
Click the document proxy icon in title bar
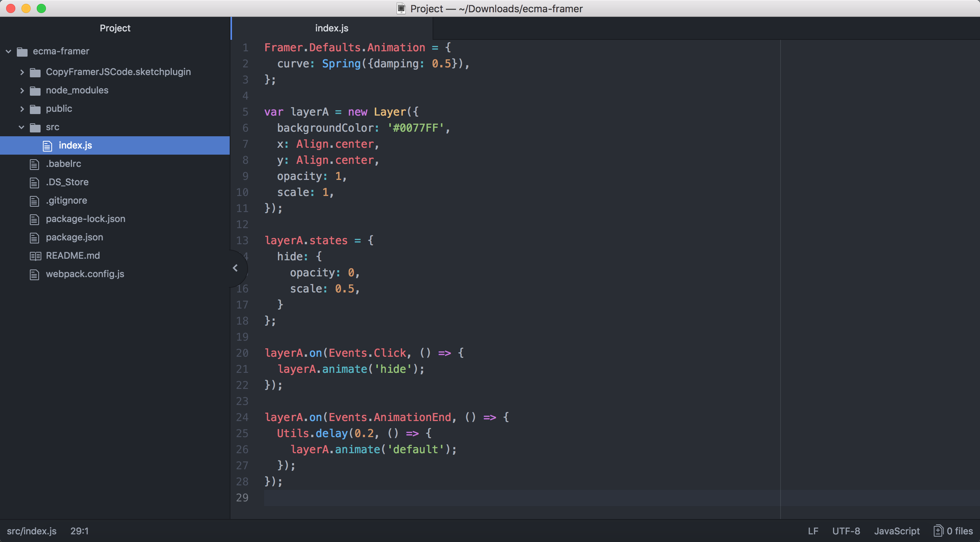point(401,8)
